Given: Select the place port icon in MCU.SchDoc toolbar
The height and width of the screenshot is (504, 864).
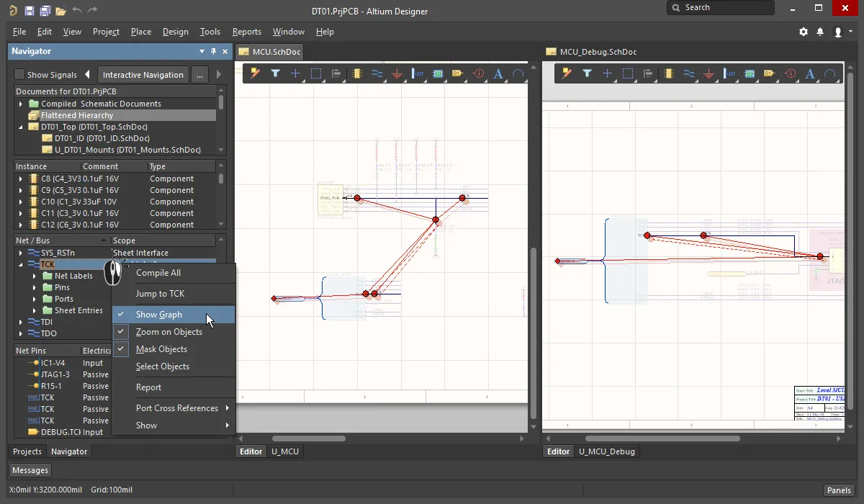Looking at the screenshot, I should tap(457, 73).
